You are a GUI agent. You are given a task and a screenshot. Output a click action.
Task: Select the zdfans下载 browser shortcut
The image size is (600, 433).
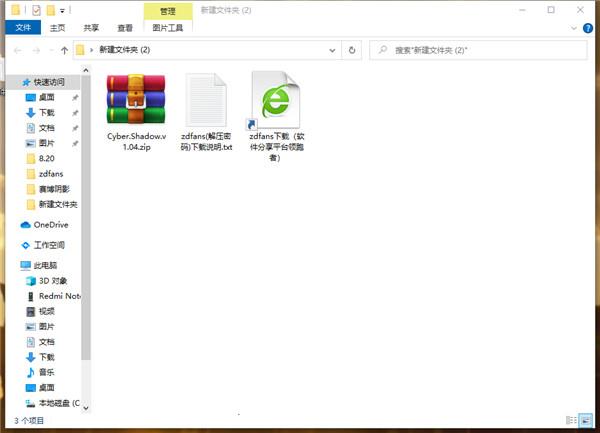pos(276,117)
